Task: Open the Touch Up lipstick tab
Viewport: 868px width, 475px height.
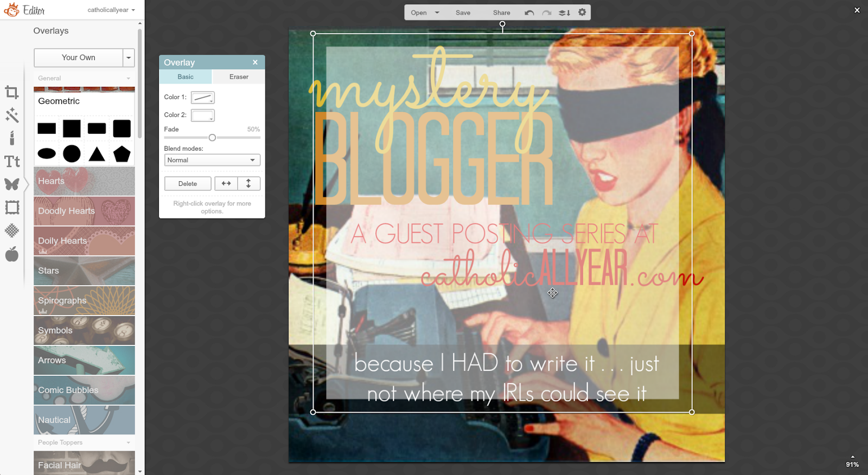Action: [x=11, y=138]
